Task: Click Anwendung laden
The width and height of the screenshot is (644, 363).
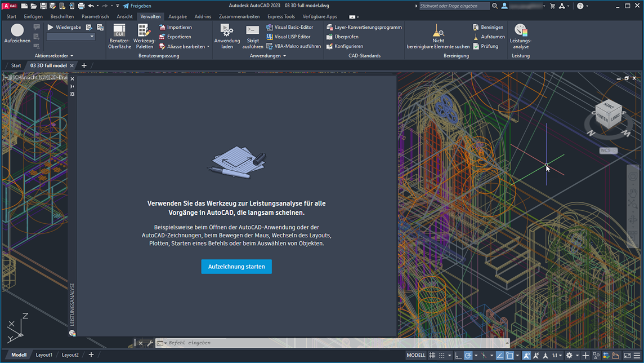Action: tap(227, 36)
